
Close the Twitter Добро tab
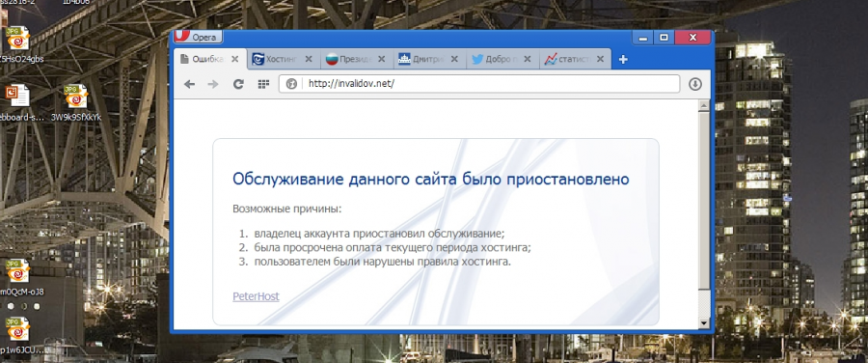click(527, 59)
